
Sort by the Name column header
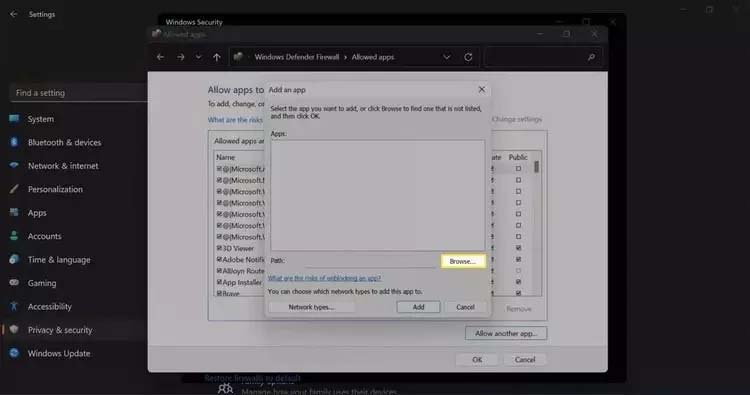coord(225,157)
